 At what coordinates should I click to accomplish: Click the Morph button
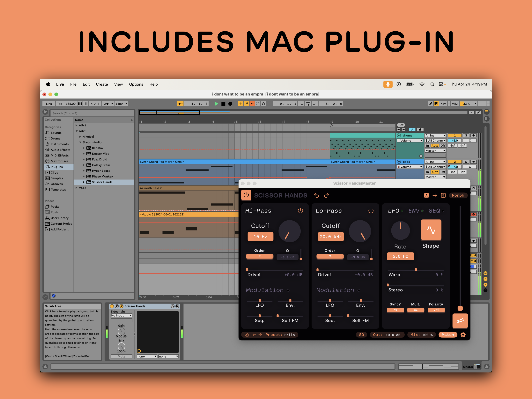(x=458, y=195)
